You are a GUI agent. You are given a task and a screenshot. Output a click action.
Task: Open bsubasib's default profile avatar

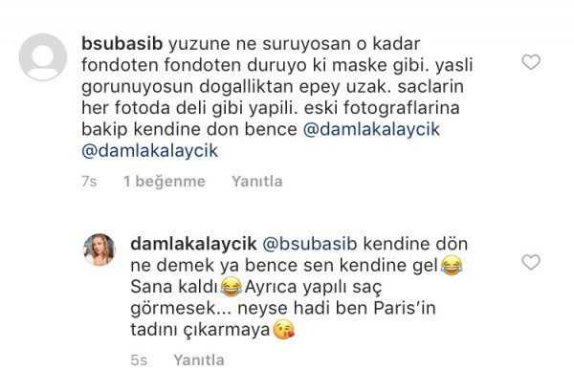(x=43, y=57)
